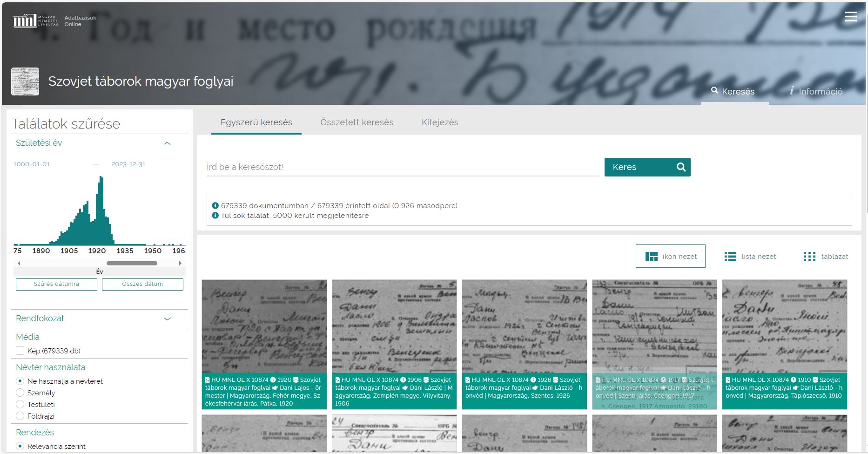Viewport: 868px width, 454px height.
Task: Click left arrow of histogram scrollbar
Action: [x=19, y=264]
